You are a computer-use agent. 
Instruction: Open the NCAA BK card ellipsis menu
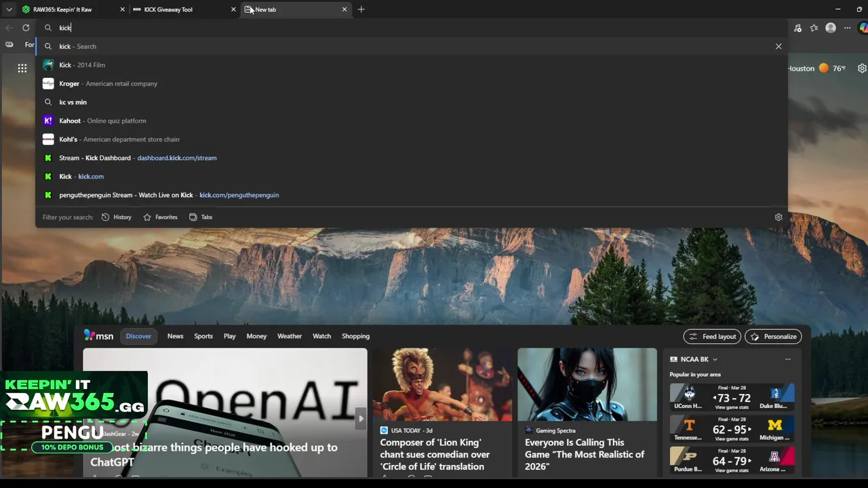[787, 359]
